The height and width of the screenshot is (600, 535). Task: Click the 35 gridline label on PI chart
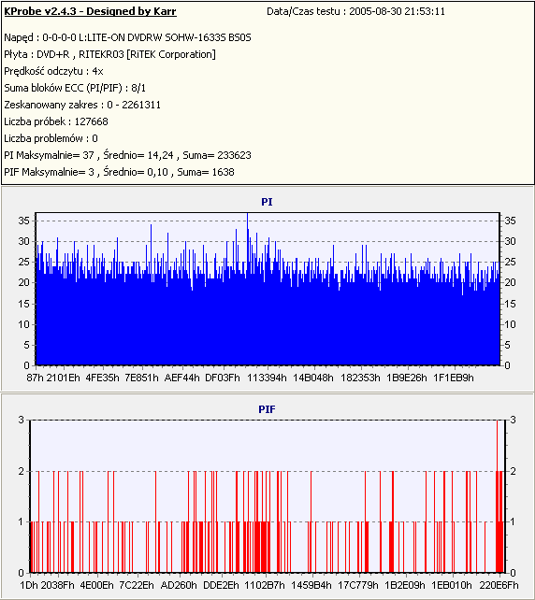tap(24, 221)
